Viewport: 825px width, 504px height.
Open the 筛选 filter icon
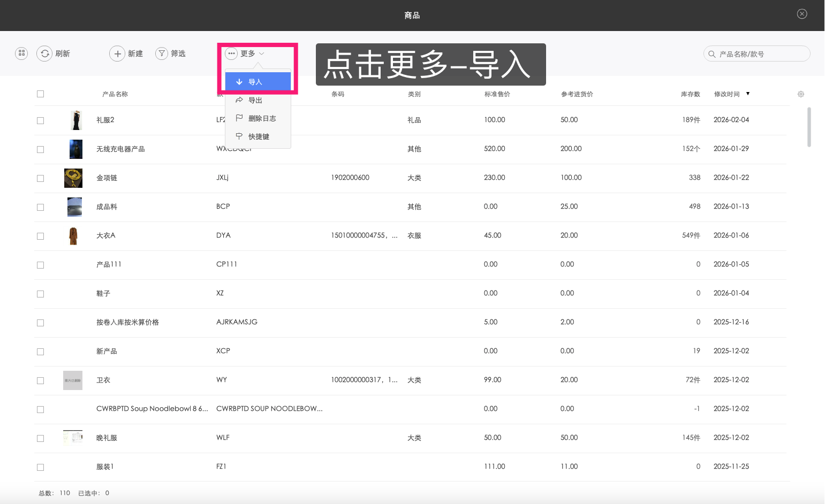[x=162, y=54]
